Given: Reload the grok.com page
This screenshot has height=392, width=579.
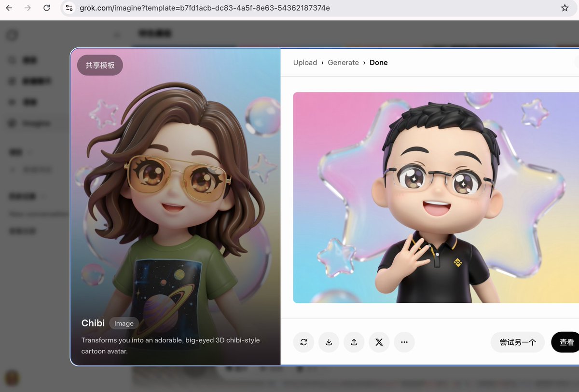Looking at the screenshot, I should pos(46,8).
